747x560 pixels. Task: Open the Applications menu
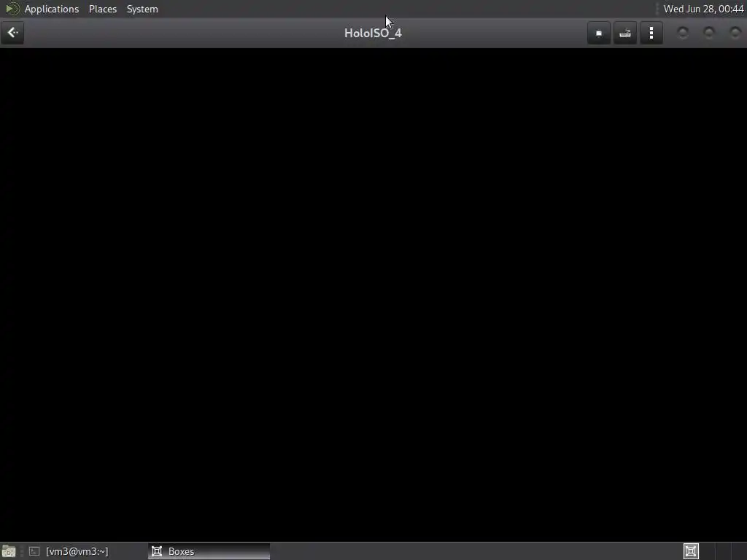pyautogui.click(x=52, y=9)
